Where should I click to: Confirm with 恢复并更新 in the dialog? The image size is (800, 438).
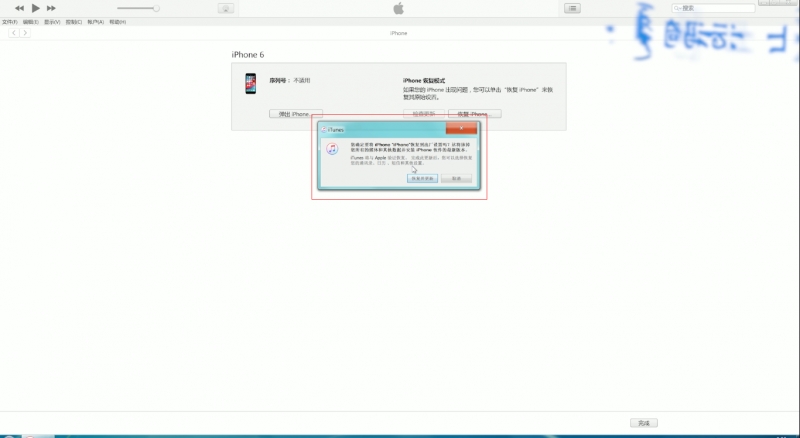point(422,179)
